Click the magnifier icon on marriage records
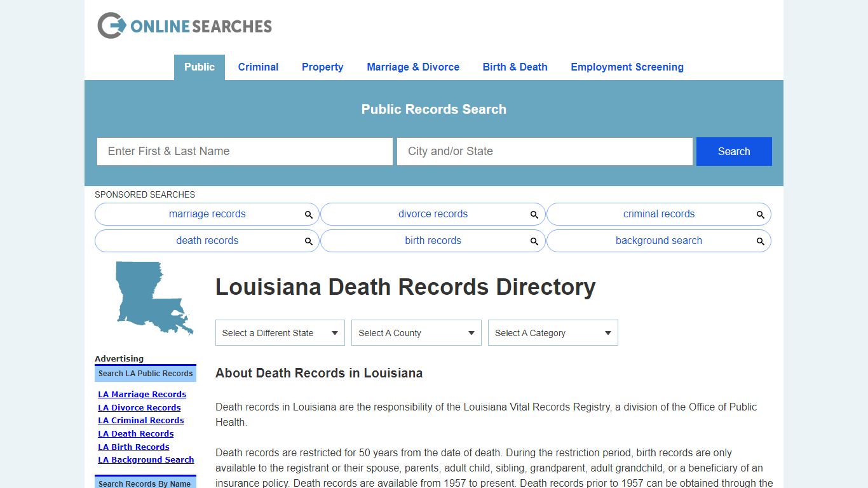The image size is (868, 488). 309,215
